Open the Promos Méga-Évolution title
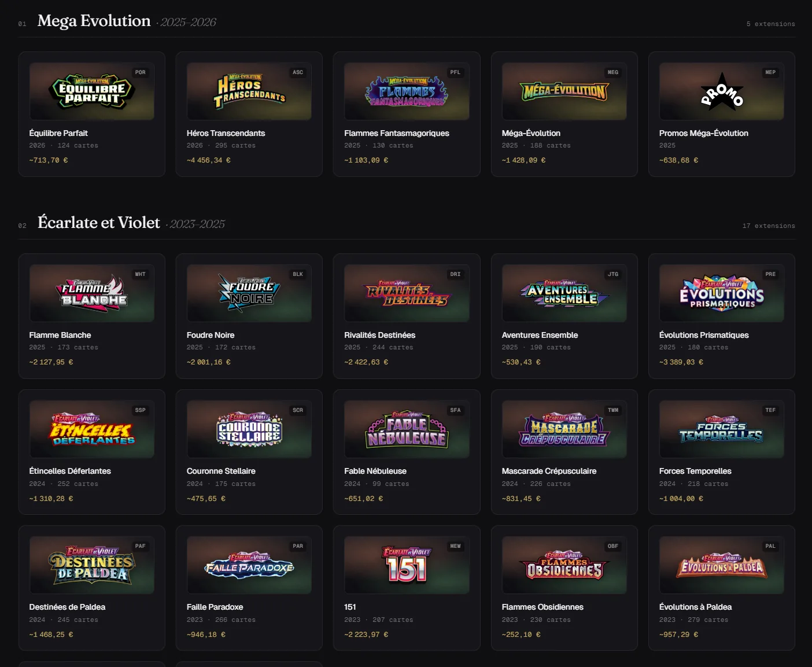This screenshot has width=812, height=667. tap(704, 133)
